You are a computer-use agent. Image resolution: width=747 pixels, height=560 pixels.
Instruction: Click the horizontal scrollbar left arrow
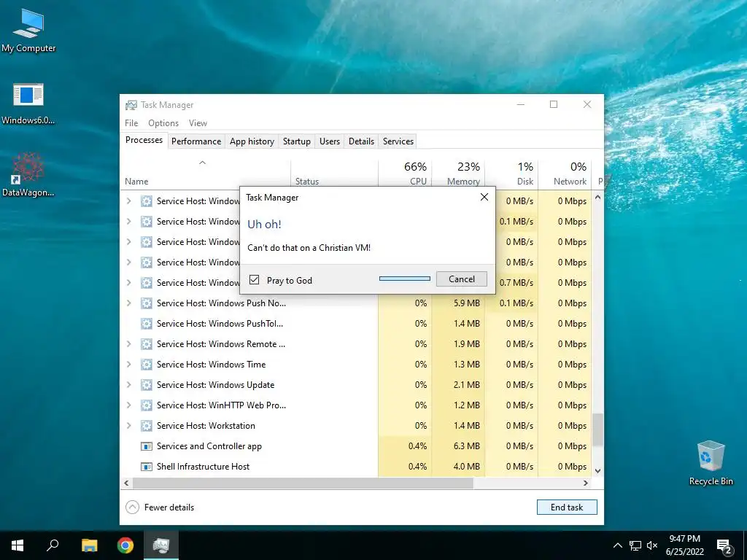click(x=126, y=483)
